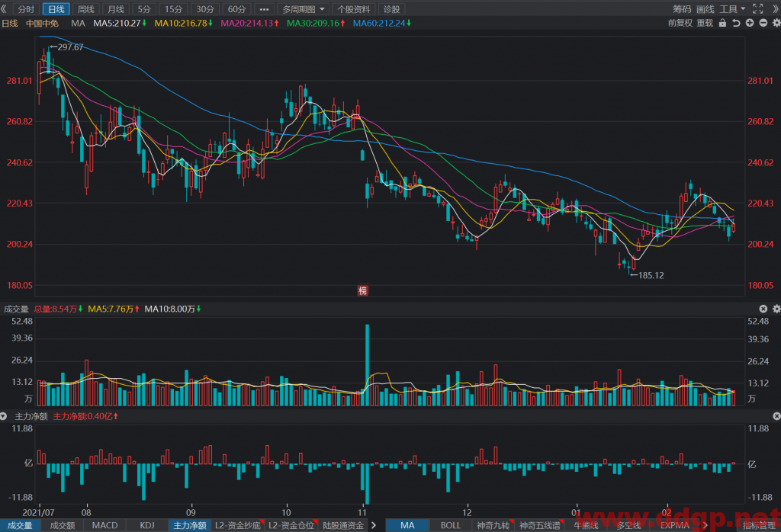Switch to 5分 minute chart
This screenshot has height=532, width=781.
pyautogui.click(x=144, y=9)
